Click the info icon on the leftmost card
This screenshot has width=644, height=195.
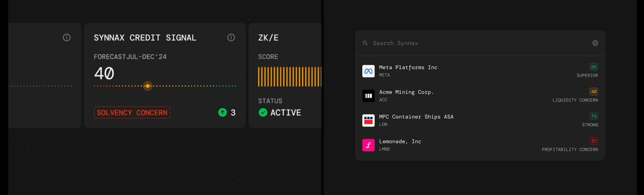coord(67,37)
